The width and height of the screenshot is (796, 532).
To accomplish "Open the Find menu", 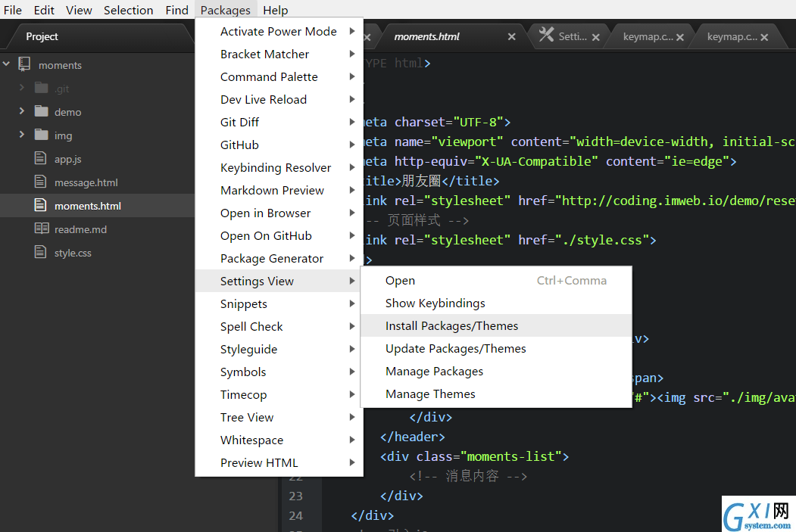I will point(176,10).
